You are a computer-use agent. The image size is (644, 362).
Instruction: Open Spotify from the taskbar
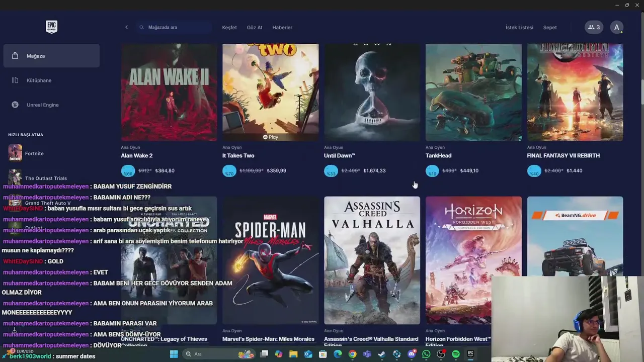click(x=456, y=354)
